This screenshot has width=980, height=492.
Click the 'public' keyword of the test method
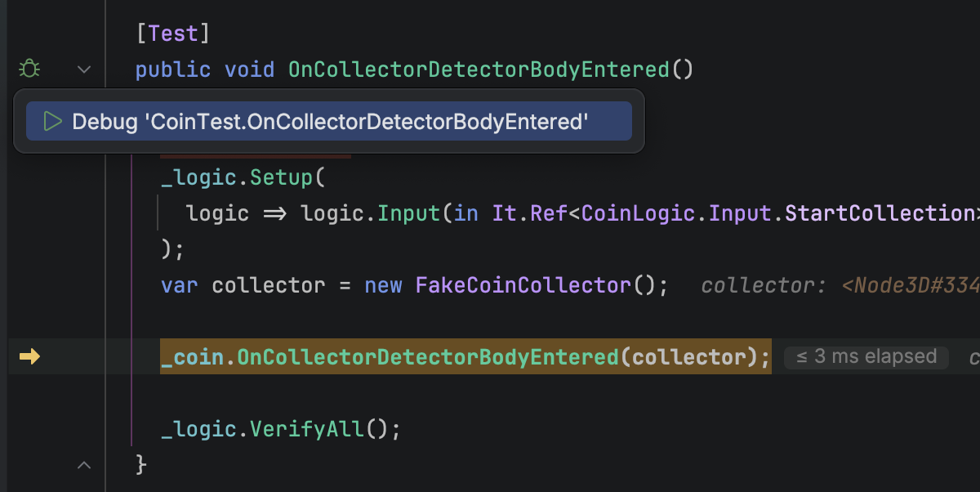(173, 69)
